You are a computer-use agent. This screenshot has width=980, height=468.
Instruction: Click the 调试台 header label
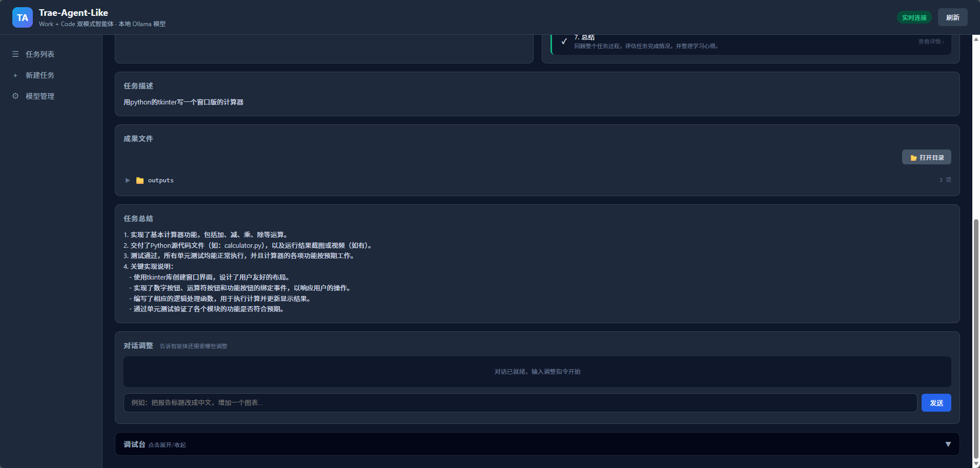click(x=134, y=444)
